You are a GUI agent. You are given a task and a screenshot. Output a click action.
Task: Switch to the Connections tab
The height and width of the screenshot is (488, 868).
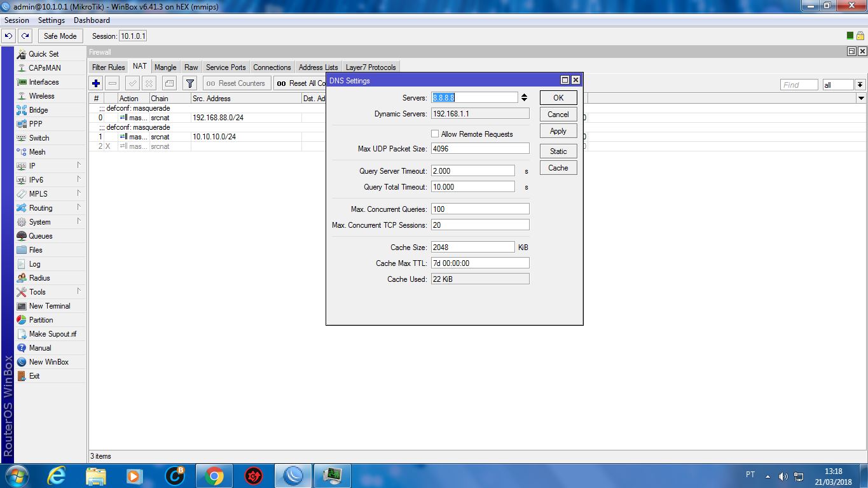[x=272, y=67]
